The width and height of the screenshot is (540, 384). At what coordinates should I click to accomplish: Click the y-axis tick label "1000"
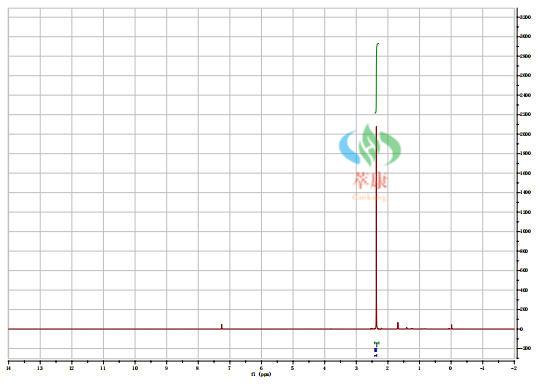525,231
